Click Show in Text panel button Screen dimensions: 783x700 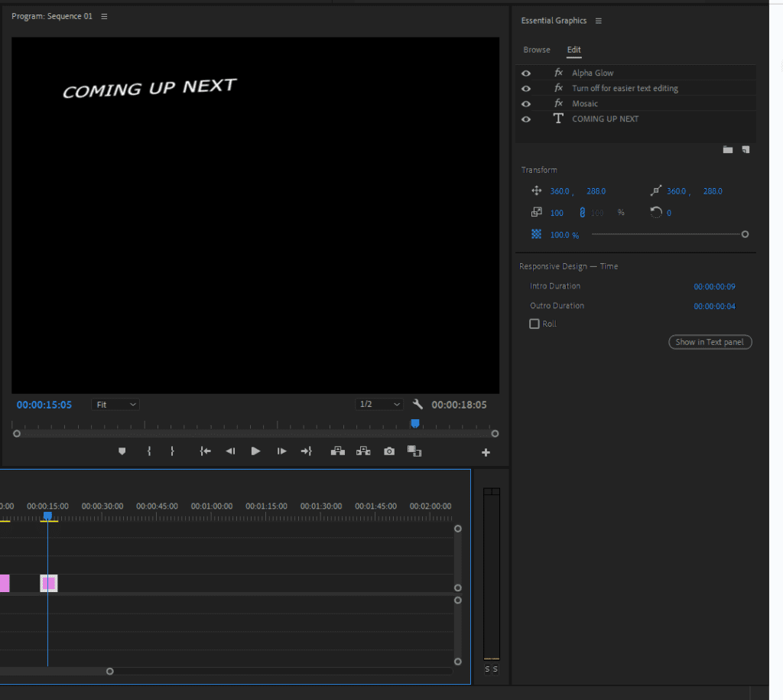710,342
